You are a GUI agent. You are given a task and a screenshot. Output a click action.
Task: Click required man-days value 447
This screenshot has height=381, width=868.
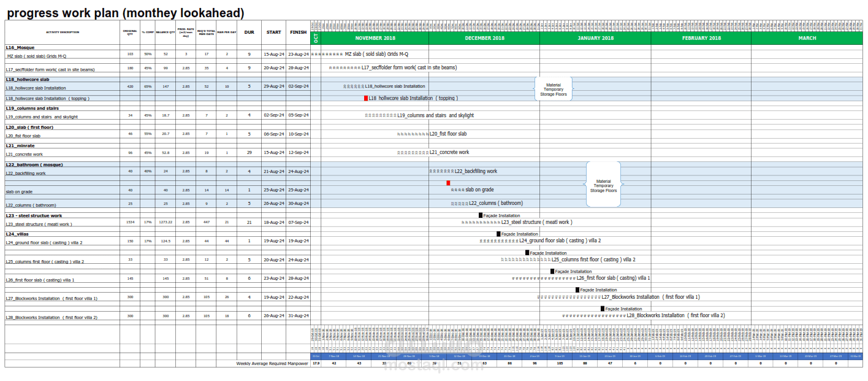tap(207, 223)
